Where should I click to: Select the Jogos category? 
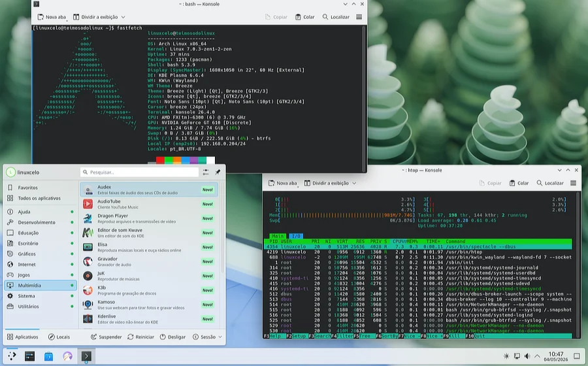point(41,274)
